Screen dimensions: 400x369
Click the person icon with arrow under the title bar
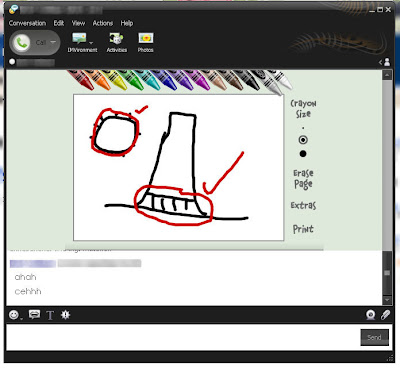coord(385,62)
